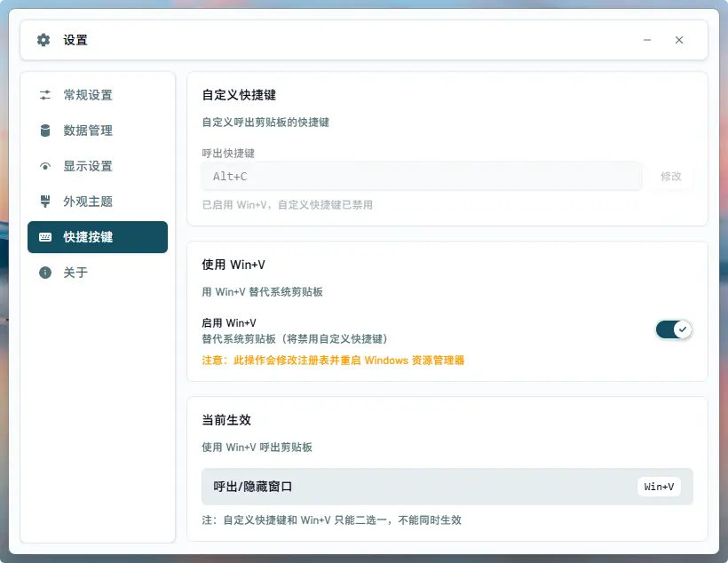Viewport: 728px width, 563px height.
Task: Click the 修改 button
Action: [671, 176]
